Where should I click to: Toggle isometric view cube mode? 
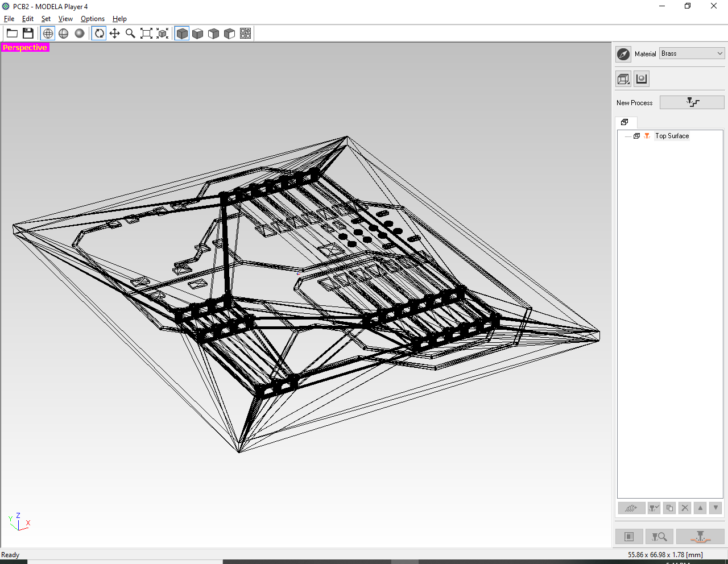(181, 33)
